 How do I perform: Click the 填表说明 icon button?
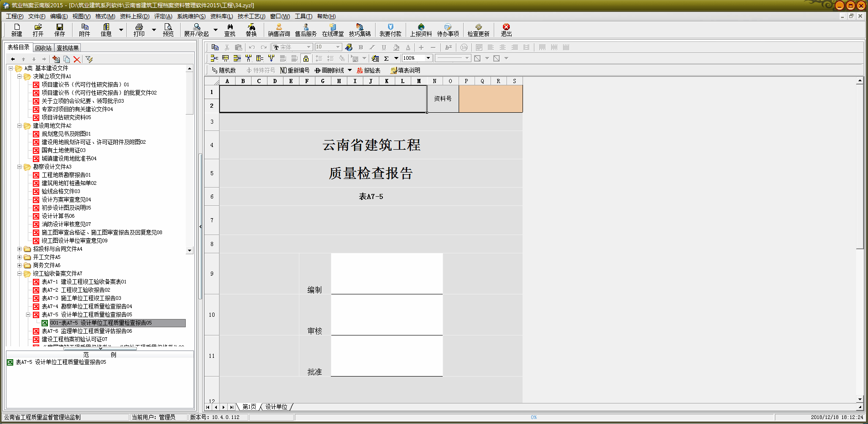click(405, 70)
